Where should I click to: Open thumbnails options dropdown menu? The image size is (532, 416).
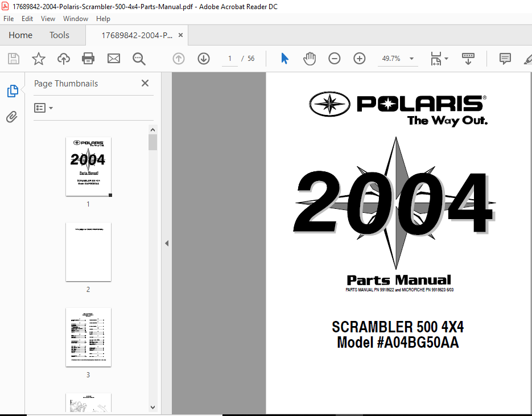pos(43,108)
